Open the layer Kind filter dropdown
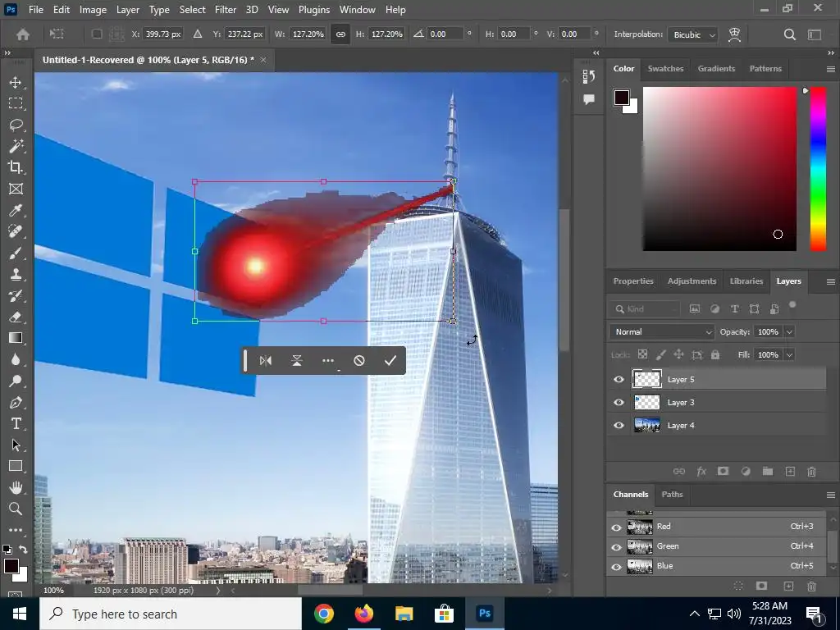Image resolution: width=840 pixels, height=630 pixels. 646,309
